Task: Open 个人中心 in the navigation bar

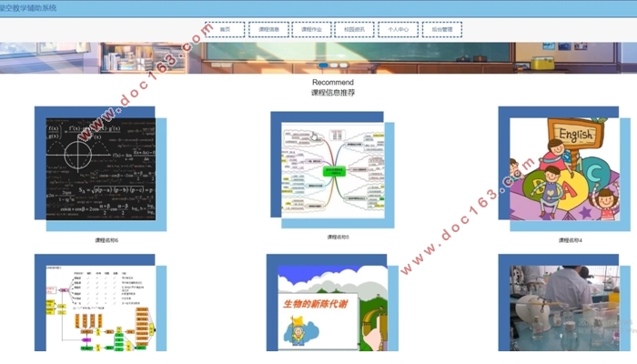Action: [x=399, y=30]
